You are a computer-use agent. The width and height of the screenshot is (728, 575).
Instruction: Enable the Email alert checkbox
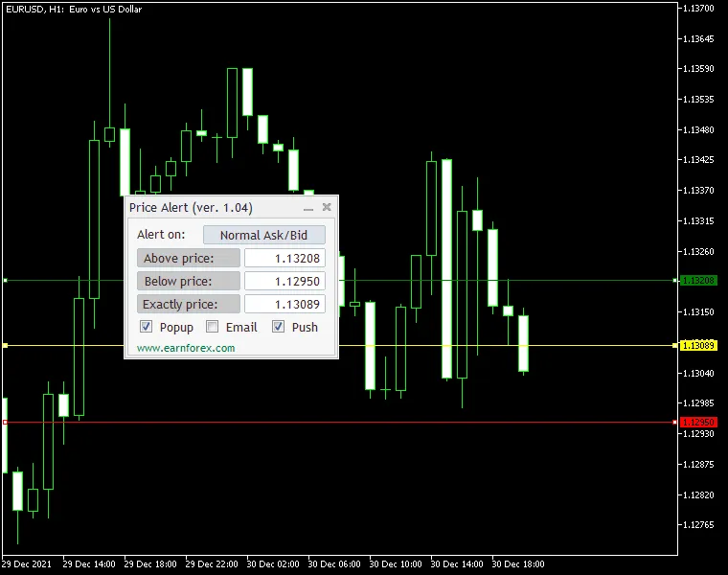pos(213,327)
